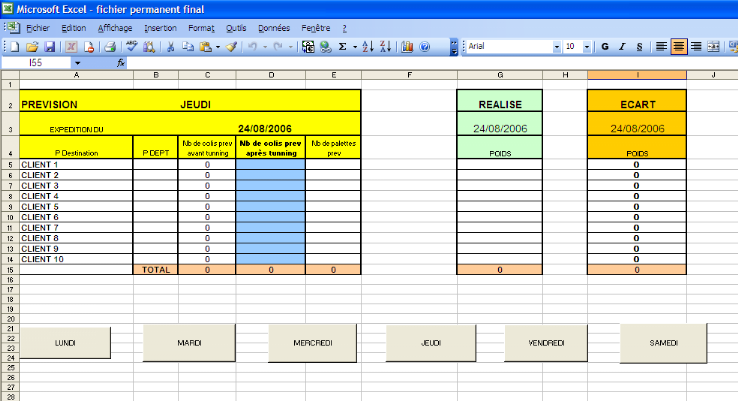Paste using the clipboard icon
The image size is (738, 401).
[x=206, y=47]
